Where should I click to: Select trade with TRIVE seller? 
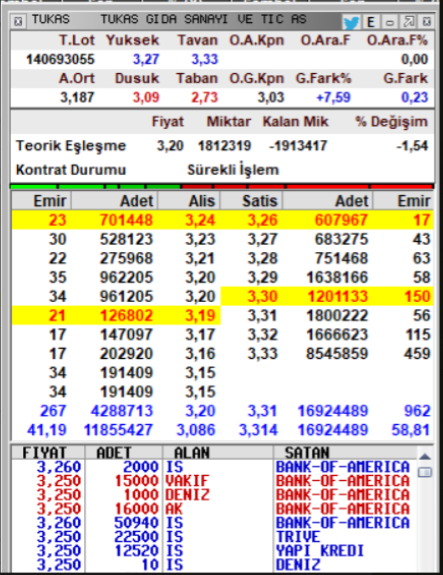(214, 536)
